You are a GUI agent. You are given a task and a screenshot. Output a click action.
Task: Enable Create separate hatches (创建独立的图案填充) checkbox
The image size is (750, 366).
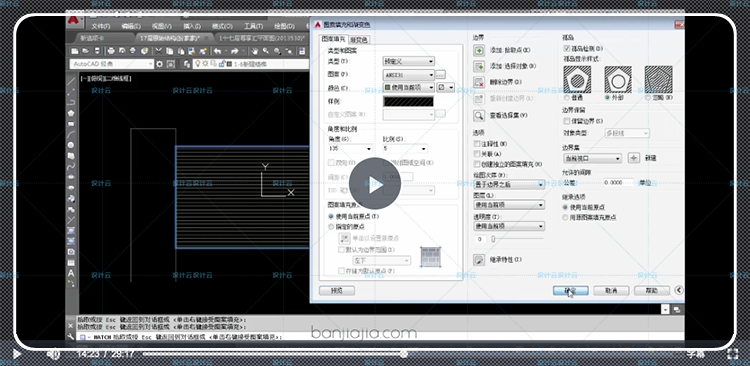(x=476, y=164)
